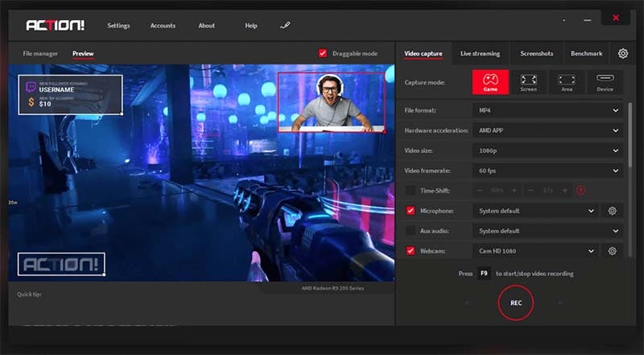Open the File manager tab
The width and height of the screenshot is (644, 355).
[40, 53]
